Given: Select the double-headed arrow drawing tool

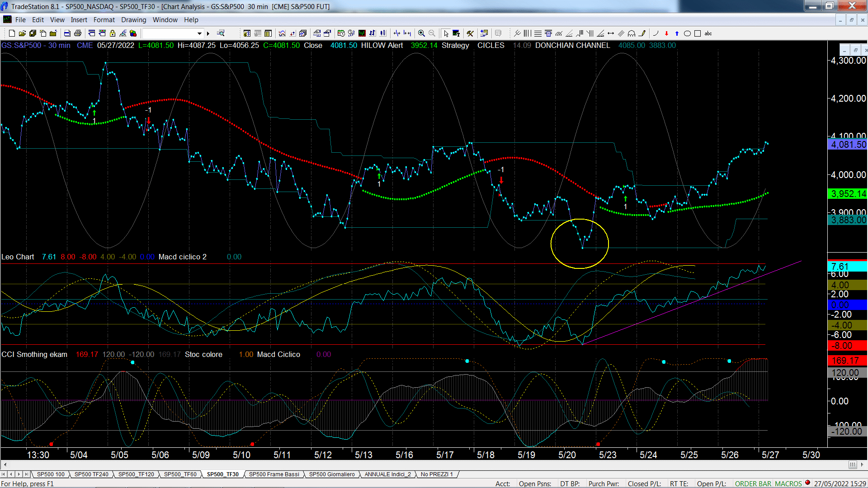Looking at the screenshot, I should coord(611,33).
